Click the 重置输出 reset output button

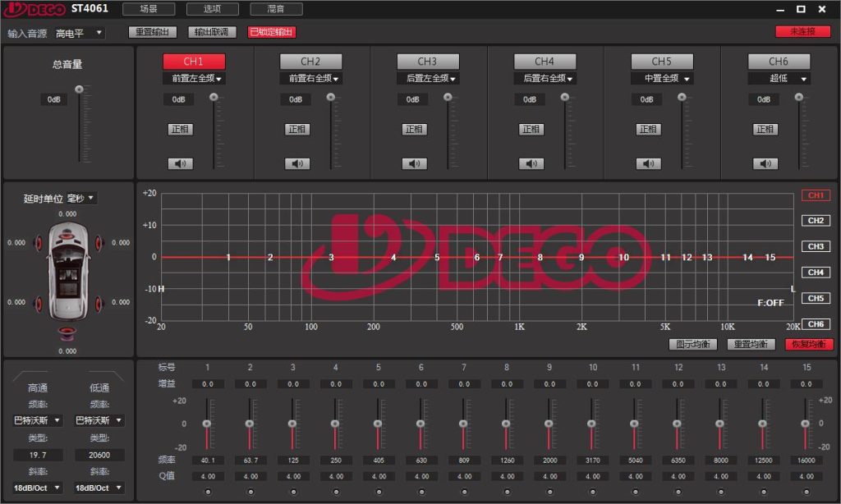[x=152, y=32]
